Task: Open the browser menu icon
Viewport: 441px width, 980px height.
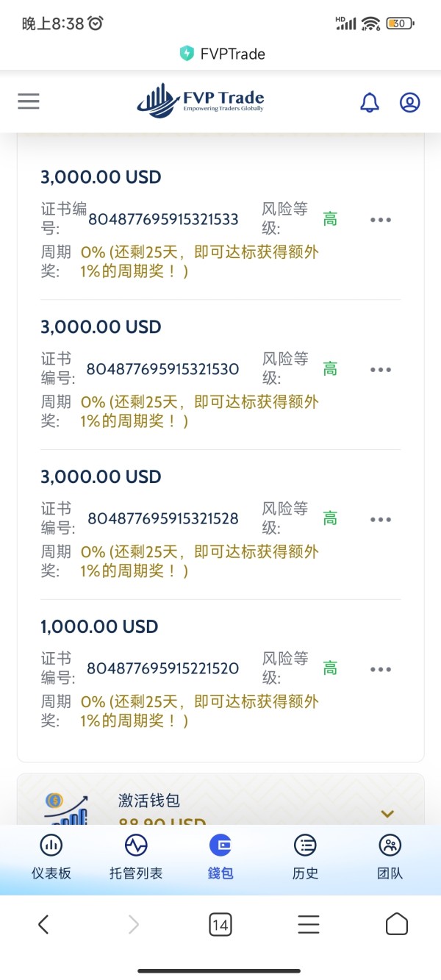Action: [x=308, y=924]
